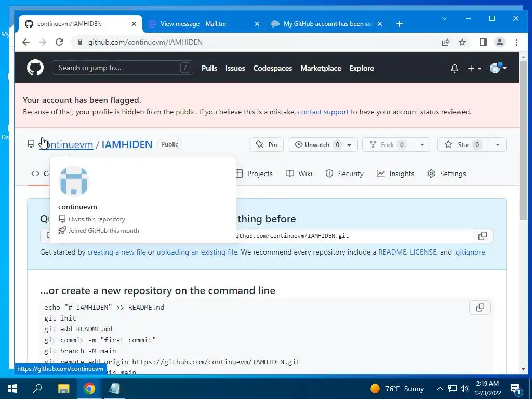The image size is (532, 399).
Task: Open Chrome three-dot menu
Action: click(x=516, y=42)
